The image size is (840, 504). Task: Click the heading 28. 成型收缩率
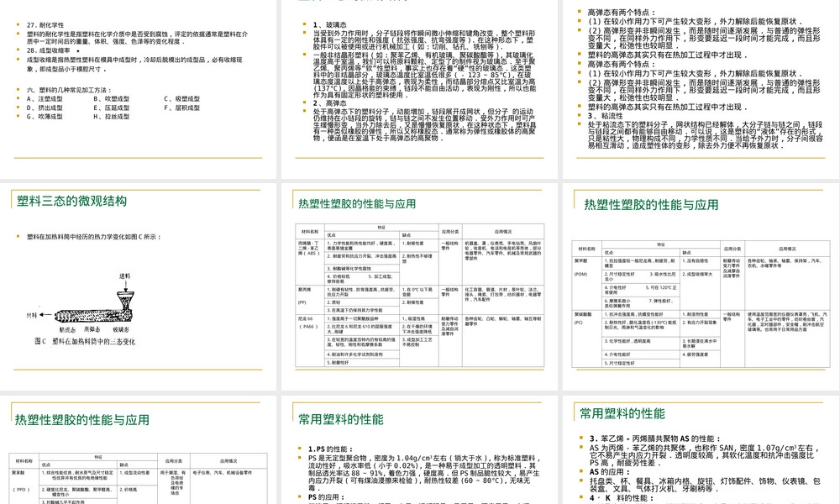pos(48,50)
